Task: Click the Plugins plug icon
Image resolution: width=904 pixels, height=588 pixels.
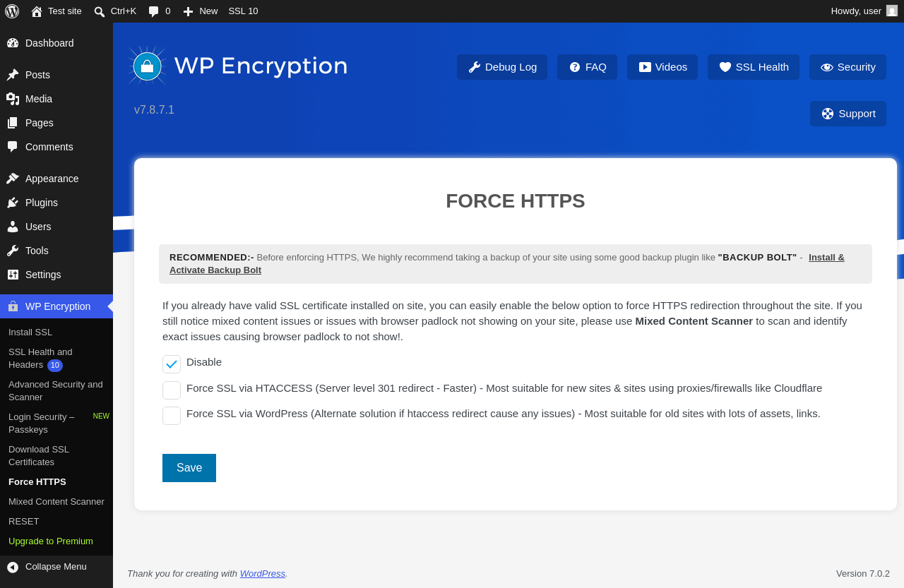Action: click(13, 203)
